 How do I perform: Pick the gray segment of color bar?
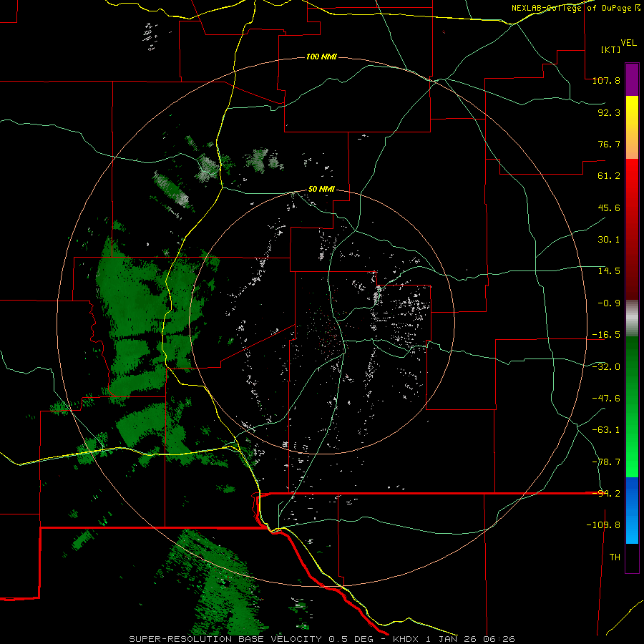(x=632, y=318)
